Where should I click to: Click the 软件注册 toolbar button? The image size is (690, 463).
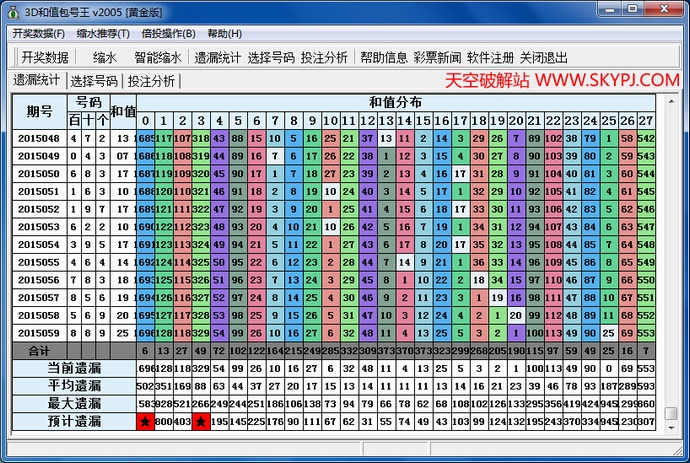pos(490,57)
